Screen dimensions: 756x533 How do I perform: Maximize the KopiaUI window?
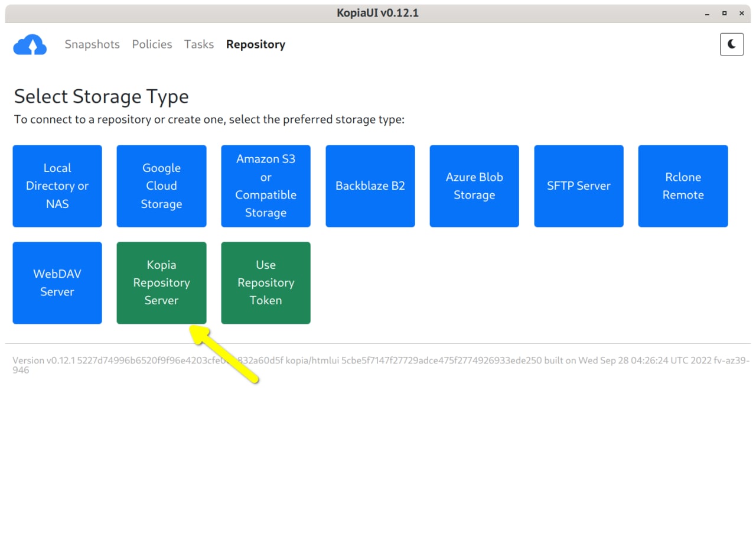(724, 13)
